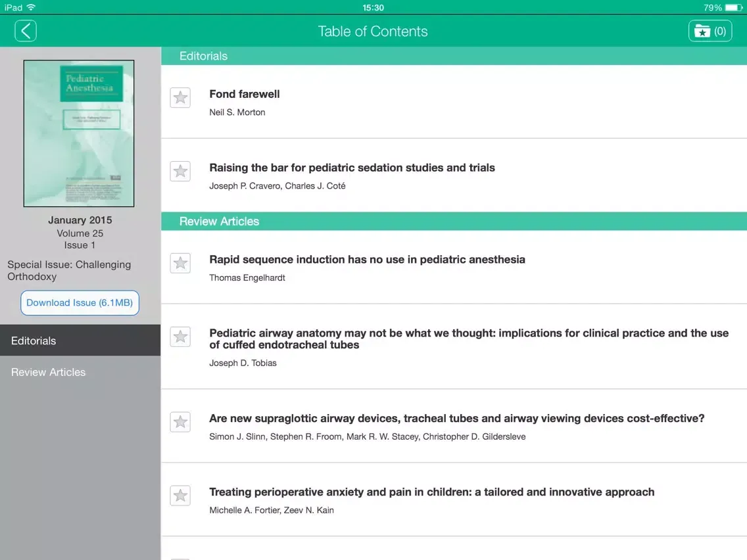The image size is (747, 560).
Task: Open the Fond farewell article title
Action: tap(245, 94)
